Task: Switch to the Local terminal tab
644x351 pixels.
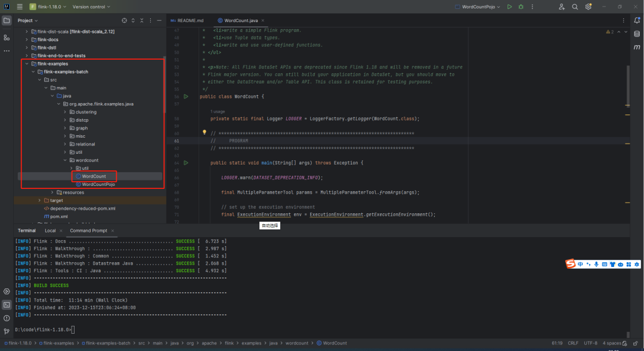Action: tap(50, 231)
